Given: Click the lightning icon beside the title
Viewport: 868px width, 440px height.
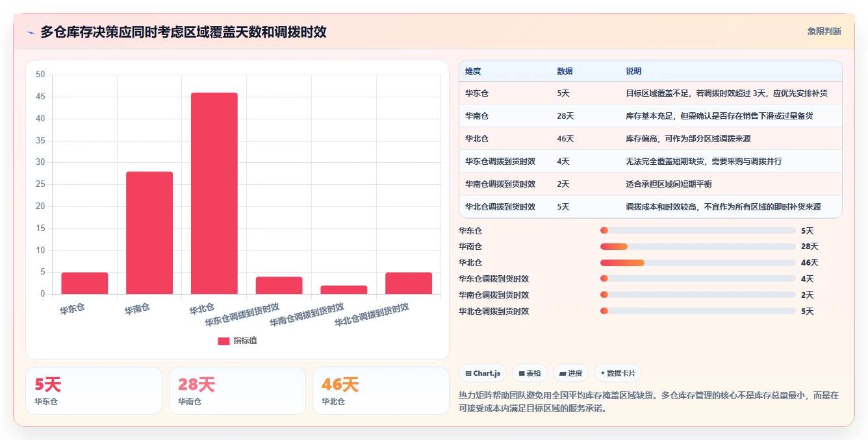Looking at the screenshot, I should pos(31,32).
